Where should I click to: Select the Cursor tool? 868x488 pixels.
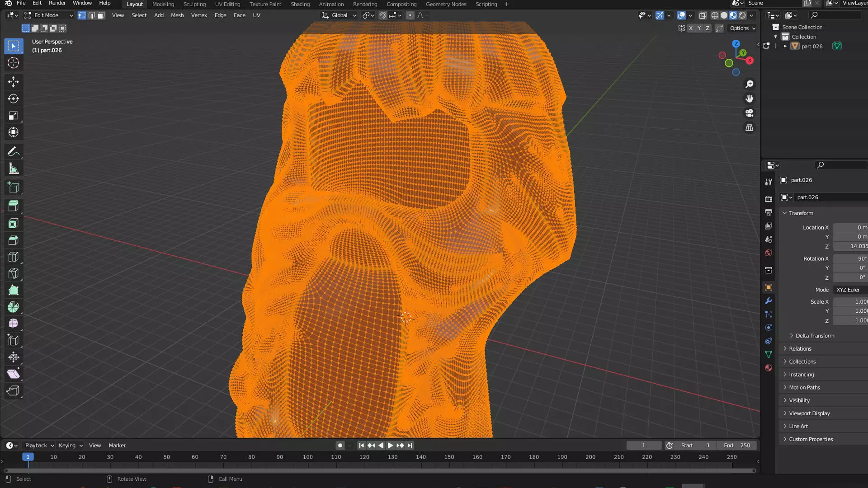coord(13,63)
